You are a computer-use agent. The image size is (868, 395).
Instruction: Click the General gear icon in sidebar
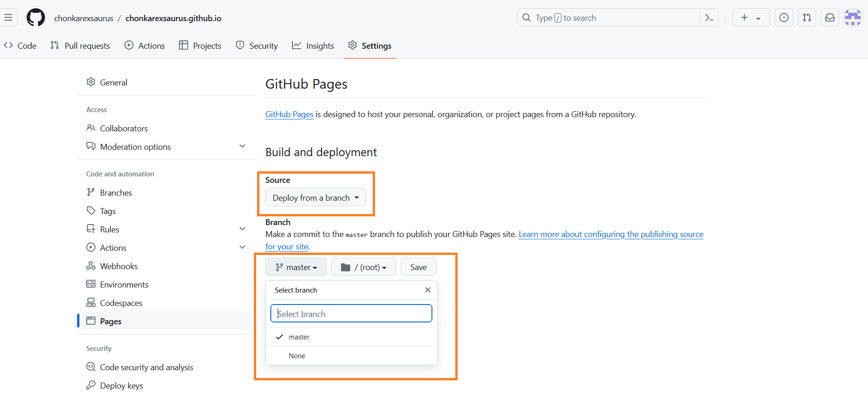(91, 82)
